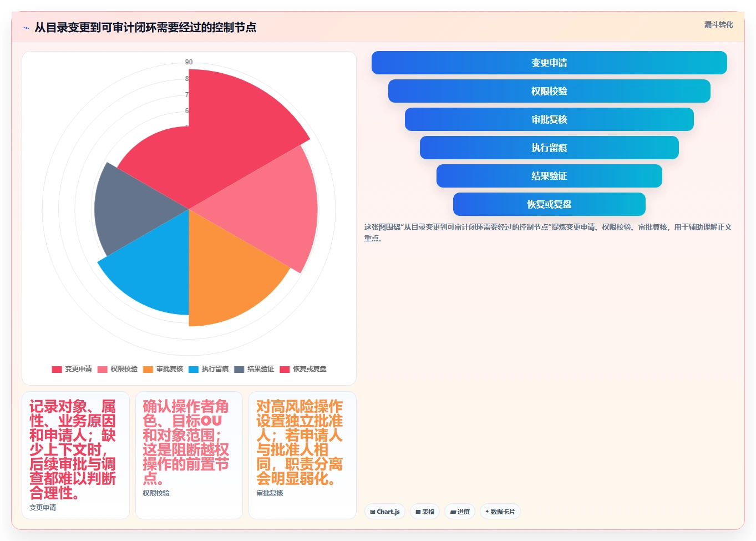
Task: Select the 变更申请 funnel bar
Action: click(549, 63)
